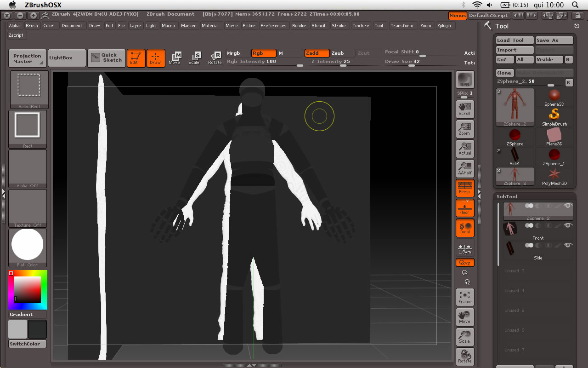Viewport: 588px width, 368px height.
Task: Toggle Local transformation mode
Action: click(x=465, y=228)
